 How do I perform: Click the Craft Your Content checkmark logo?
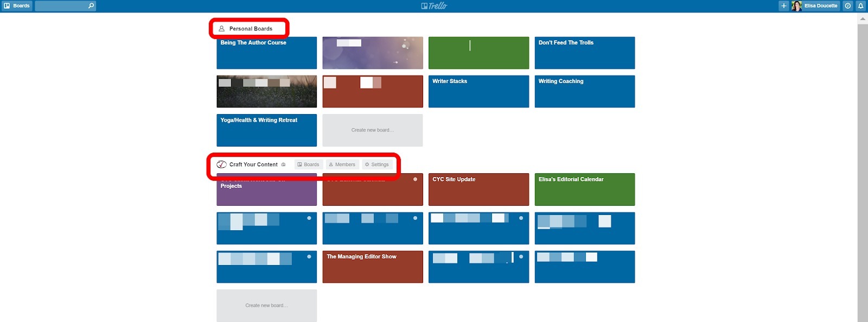click(x=221, y=165)
